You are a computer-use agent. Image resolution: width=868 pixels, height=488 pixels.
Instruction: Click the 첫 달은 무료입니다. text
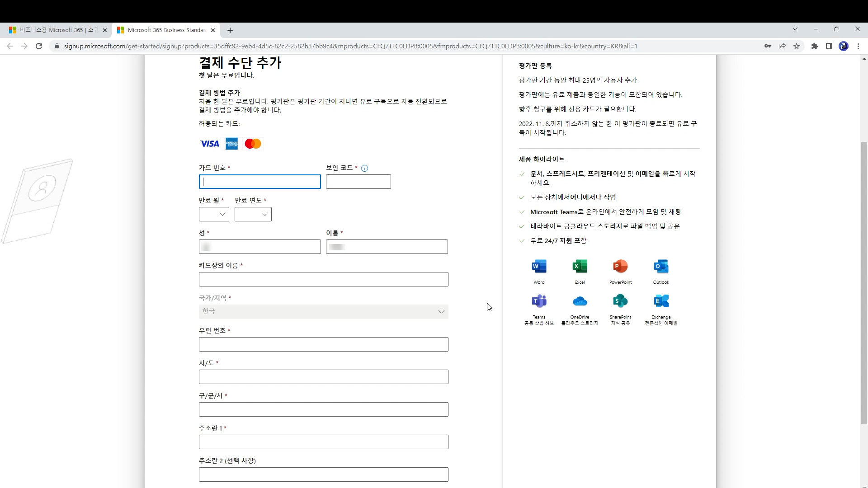(226, 75)
